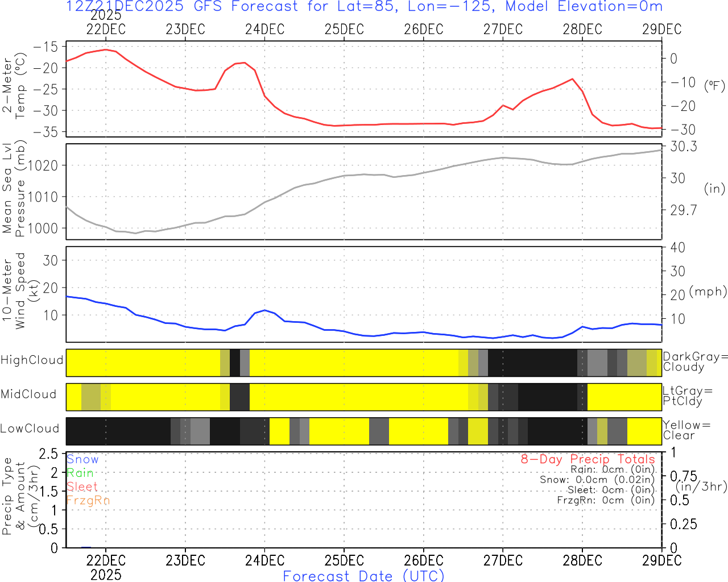Click the HighCloud row label

click(x=32, y=360)
